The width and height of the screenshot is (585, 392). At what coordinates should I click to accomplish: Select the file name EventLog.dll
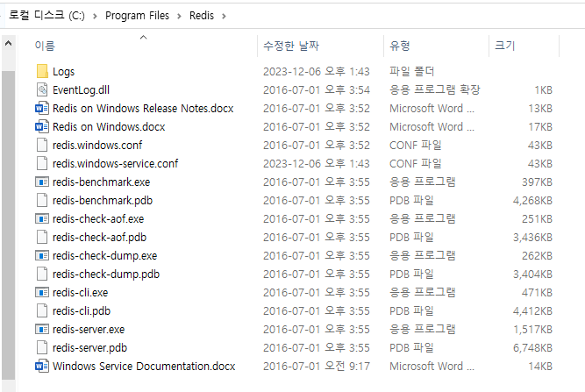[x=81, y=89]
